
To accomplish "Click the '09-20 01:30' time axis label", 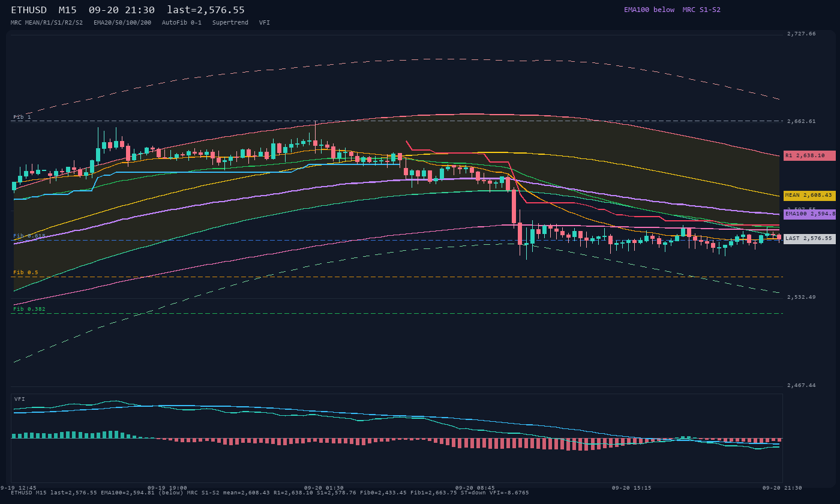I will (x=324, y=488).
